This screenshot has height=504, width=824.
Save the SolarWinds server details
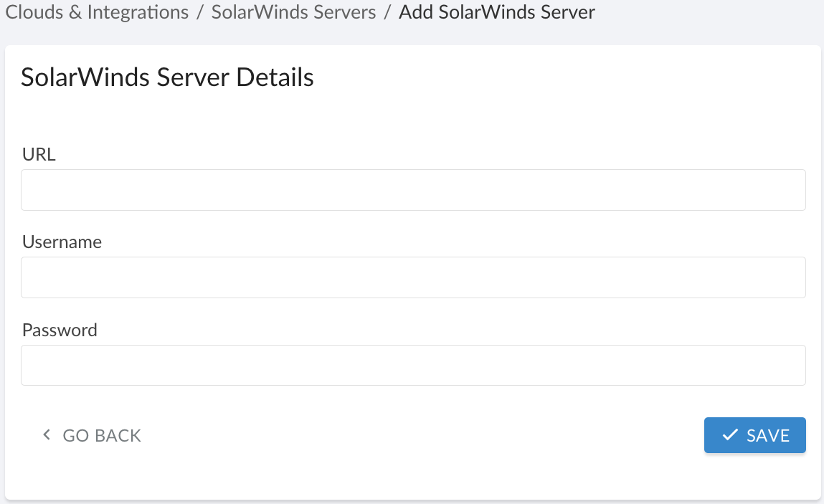click(754, 434)
